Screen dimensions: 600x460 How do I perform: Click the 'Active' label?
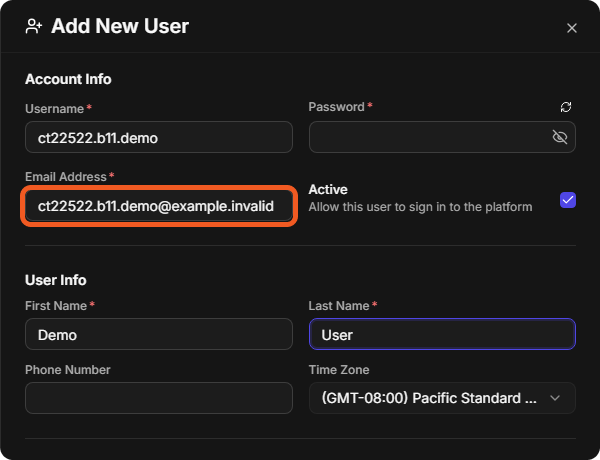(x=328, y=189)
